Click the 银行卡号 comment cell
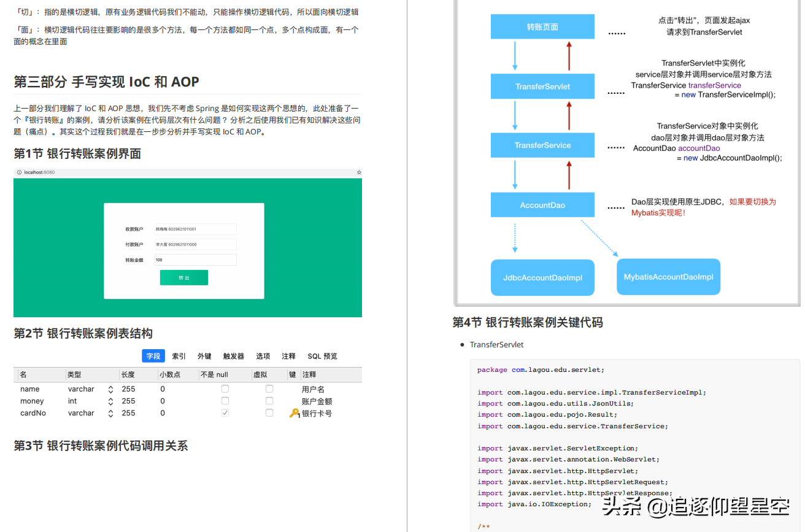The width and height of the screenshot is (805, 532). (317, 414)
